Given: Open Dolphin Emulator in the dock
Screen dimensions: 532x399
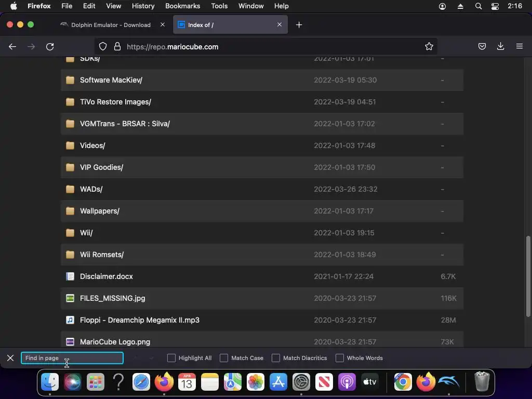Looking at the screenshot, I should pos(448,382).
